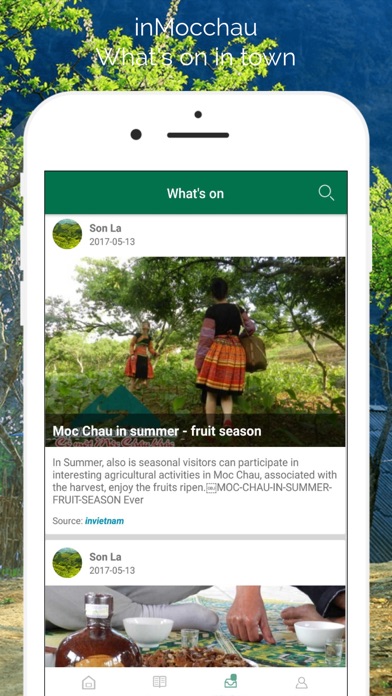Screen dimensions: 392x696
Task: Tap the phone's speaker grille
Action: pos(198,135)
